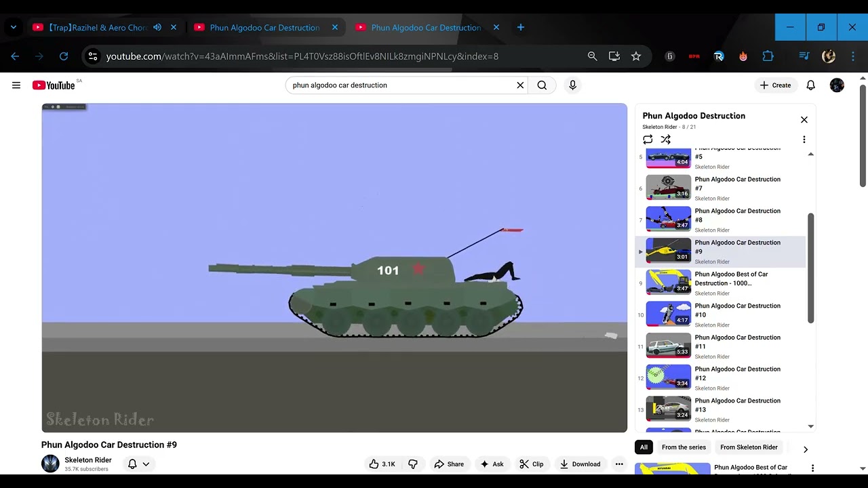Viewport: 868px width, 488px height.
Task: Open the YouTube account avatar menu
Action: tap(837, 85)
